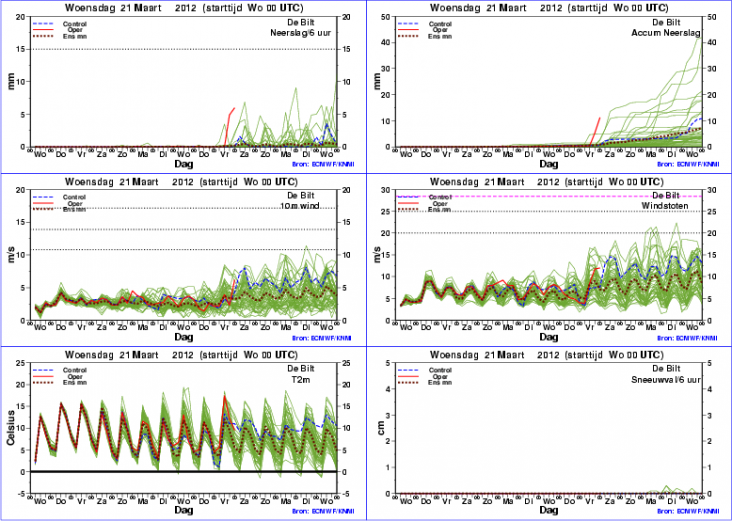Click the 'Oper' legend entry in Windstoten chart
This screenshot has height=521, width=732.
point(440,204)
